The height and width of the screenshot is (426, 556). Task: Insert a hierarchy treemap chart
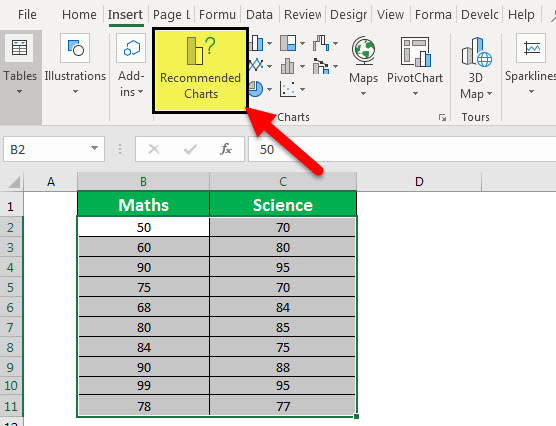click(x=288, y=43)
